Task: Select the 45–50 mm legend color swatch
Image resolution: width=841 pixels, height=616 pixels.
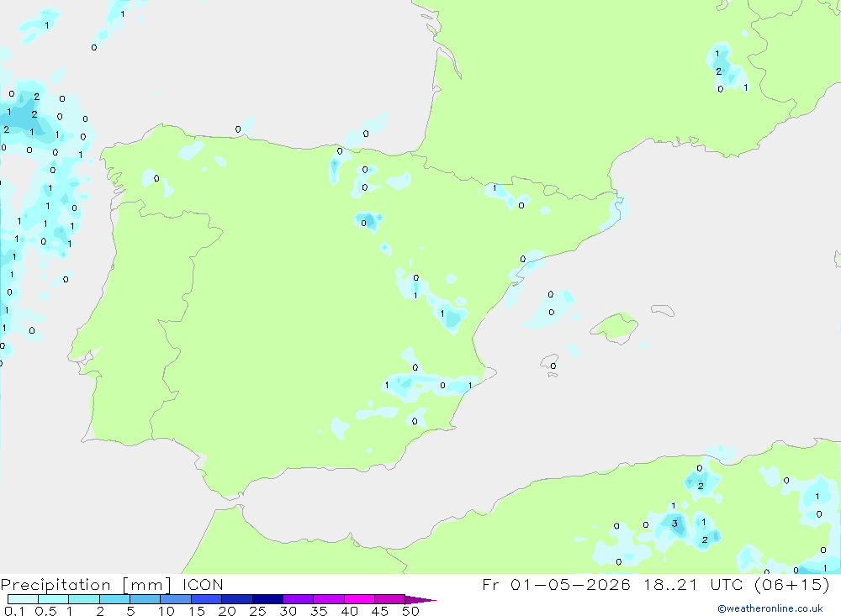Action: (x=390, y=599)
